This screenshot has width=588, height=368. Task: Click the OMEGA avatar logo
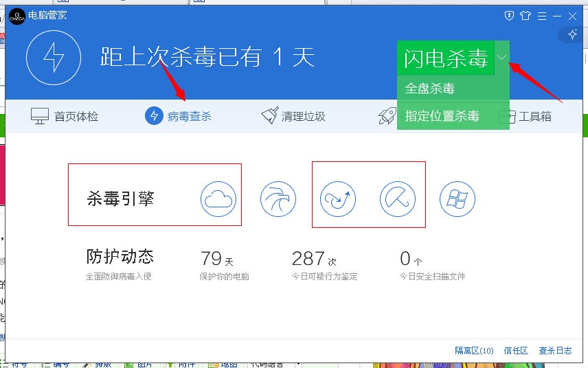coord(17,16)
